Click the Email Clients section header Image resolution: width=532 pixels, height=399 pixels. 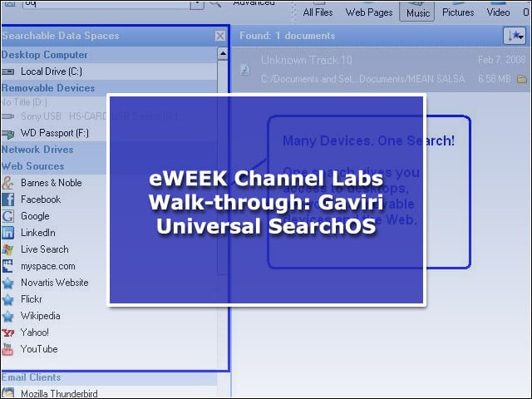(109, 377)
